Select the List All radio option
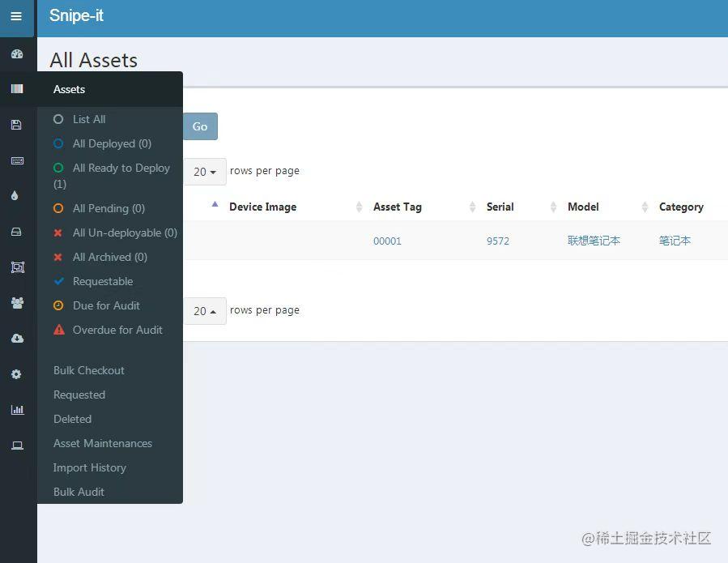This screenshot has width=728, height=563. pos(89,119)
